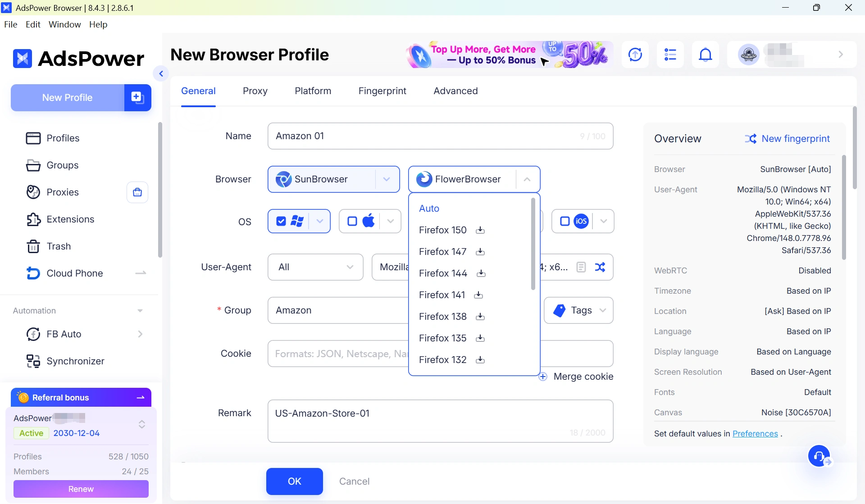Open the iOS version dropdown
The height and width of the screenshot is (504, 865).
[x=604, y=221]
